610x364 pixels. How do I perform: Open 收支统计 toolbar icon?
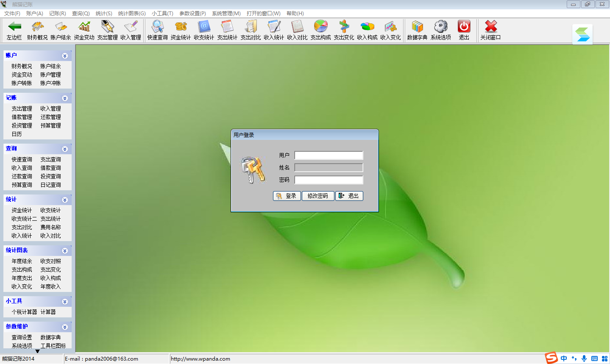pyautogui.click(x=204, y=27)
